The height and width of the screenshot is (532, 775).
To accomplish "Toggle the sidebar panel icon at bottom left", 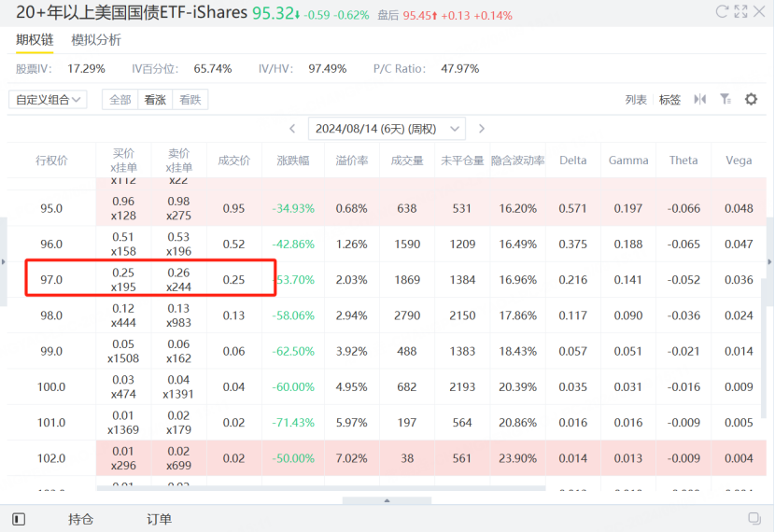I will point(19,519).
